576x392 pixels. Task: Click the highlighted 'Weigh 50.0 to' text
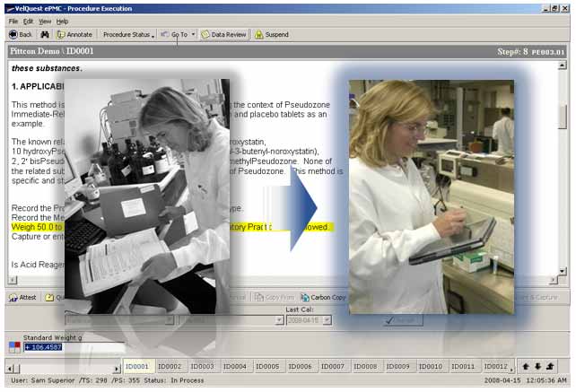[x=37, y=227]
